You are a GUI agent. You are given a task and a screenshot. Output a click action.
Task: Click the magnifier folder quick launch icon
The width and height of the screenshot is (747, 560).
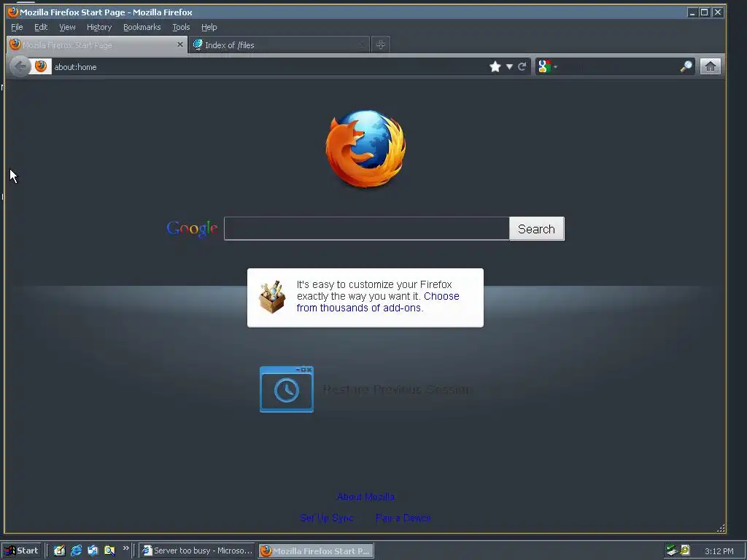coord(109,551)
